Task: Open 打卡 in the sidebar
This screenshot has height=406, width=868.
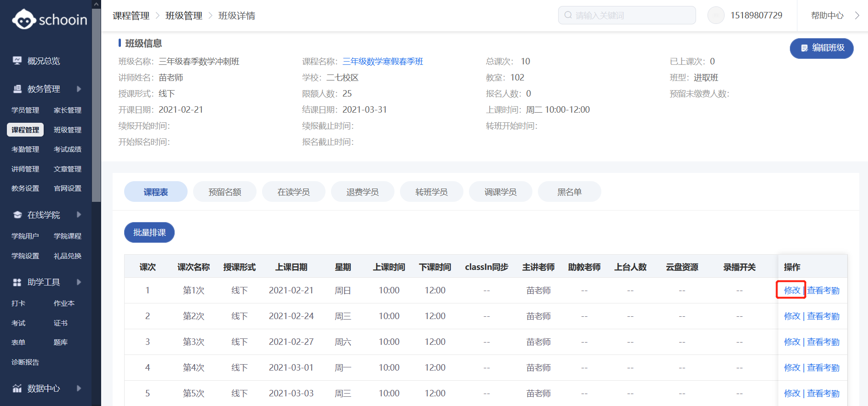Action: [x=18, y=303]
